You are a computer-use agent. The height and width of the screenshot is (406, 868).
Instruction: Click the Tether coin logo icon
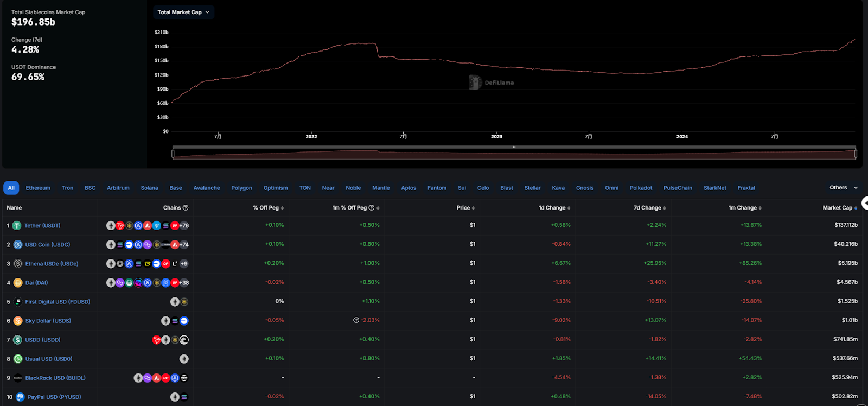click(17, 225)
